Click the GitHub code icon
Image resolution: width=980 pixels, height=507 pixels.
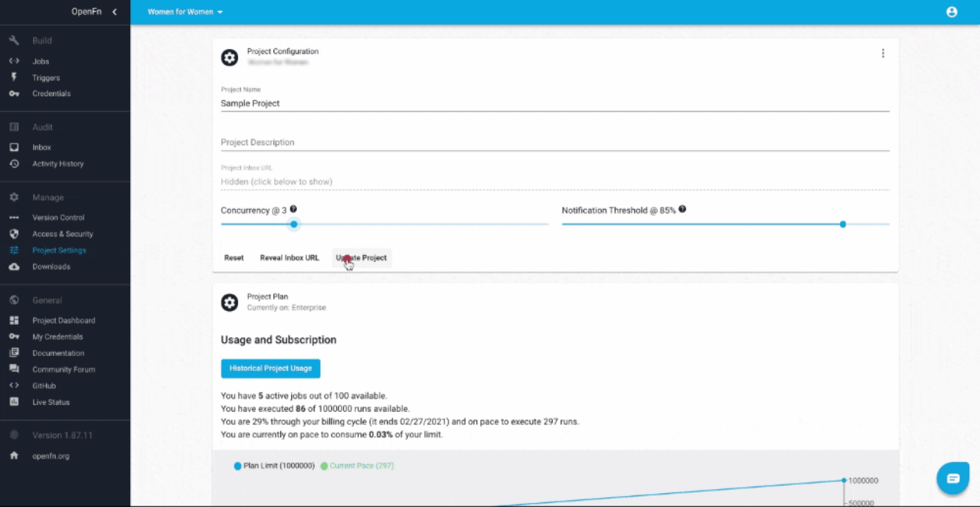[x=14, y=386]
